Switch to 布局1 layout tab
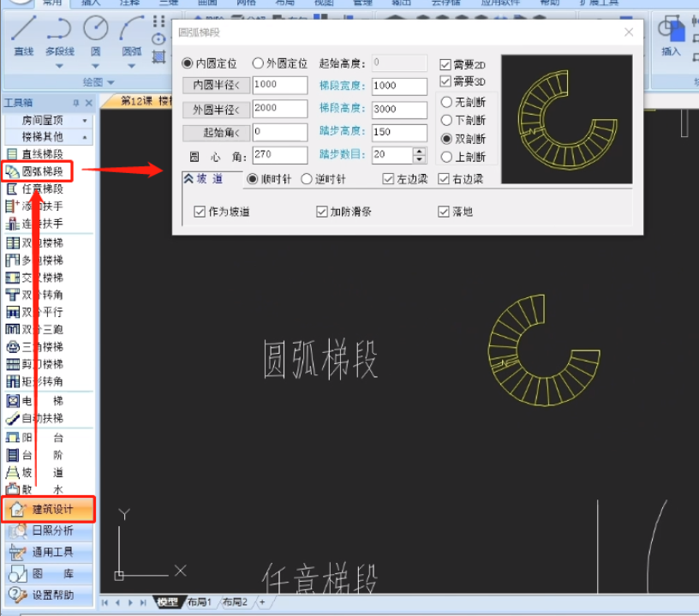The width and height of the screenshot is (699, 616). pyautogui.click(x=200, y=602)
